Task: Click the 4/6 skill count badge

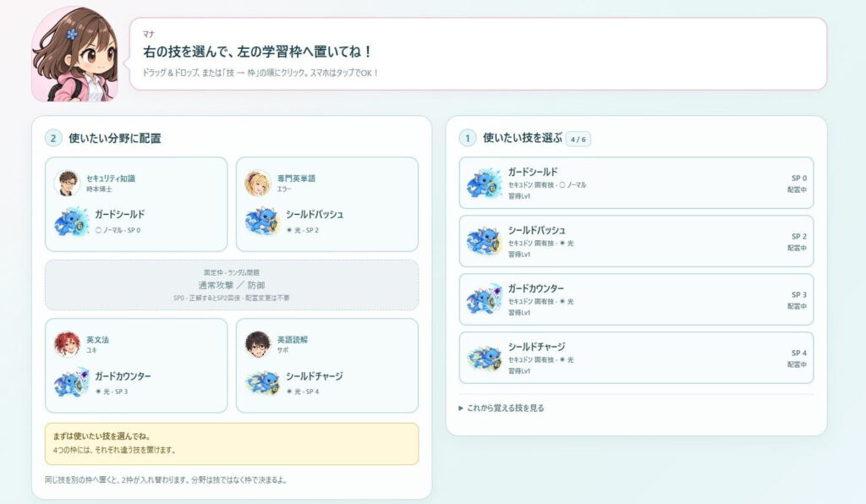Action: tap(578, 140)
